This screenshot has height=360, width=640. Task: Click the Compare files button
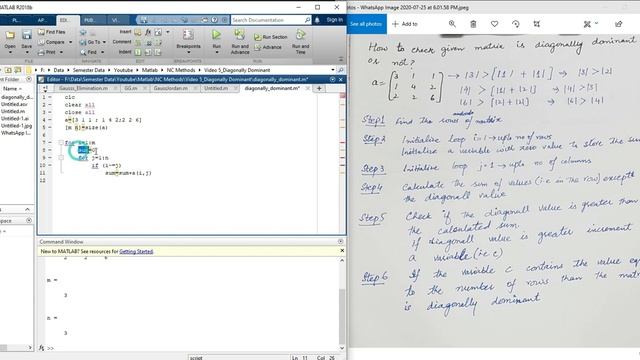coord(52,42)
